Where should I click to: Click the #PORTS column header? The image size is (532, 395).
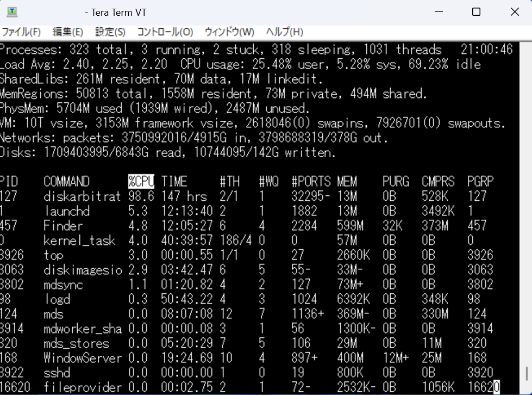click(x=311, y=181)
